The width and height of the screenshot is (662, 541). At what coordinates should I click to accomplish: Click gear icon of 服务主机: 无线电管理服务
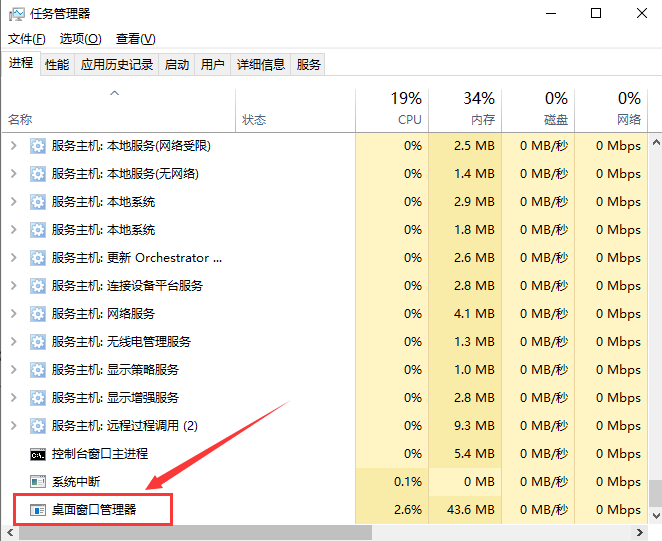pos(38,341)
